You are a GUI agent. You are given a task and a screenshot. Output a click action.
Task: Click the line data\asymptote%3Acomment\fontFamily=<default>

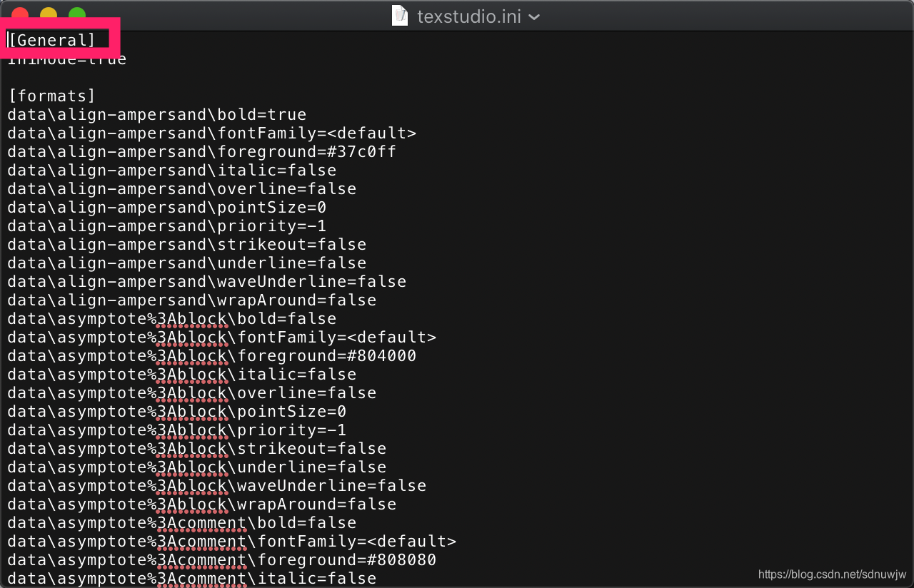232,542
